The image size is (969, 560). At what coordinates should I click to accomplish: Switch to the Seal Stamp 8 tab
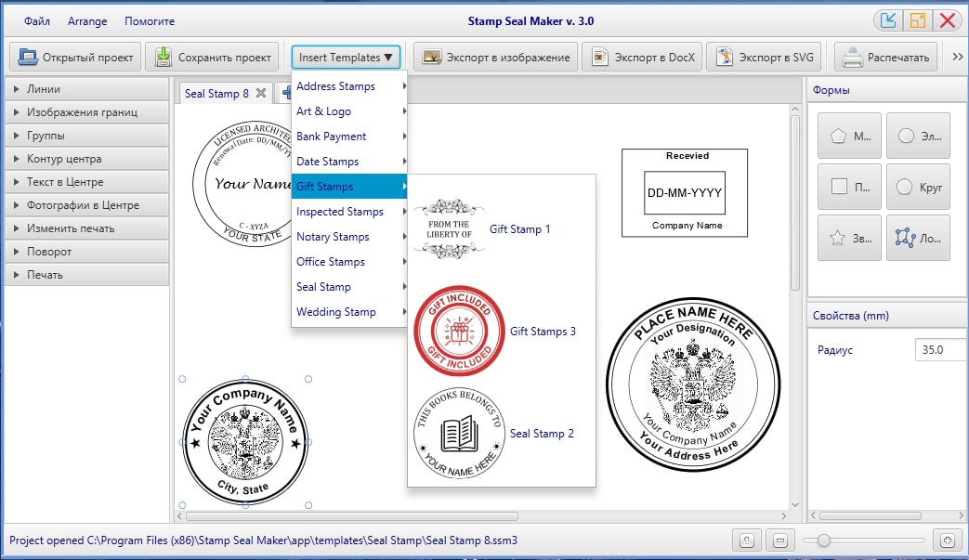[216, 93]
